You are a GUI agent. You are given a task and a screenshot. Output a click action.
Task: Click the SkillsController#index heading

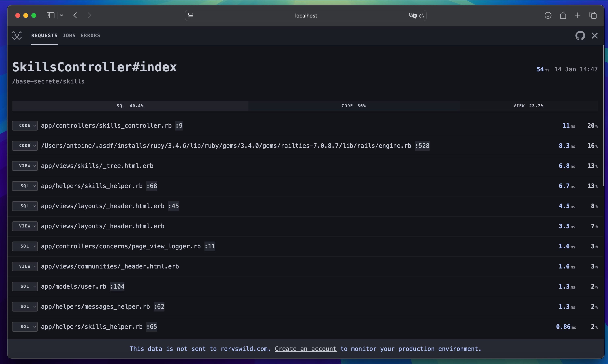94,67
